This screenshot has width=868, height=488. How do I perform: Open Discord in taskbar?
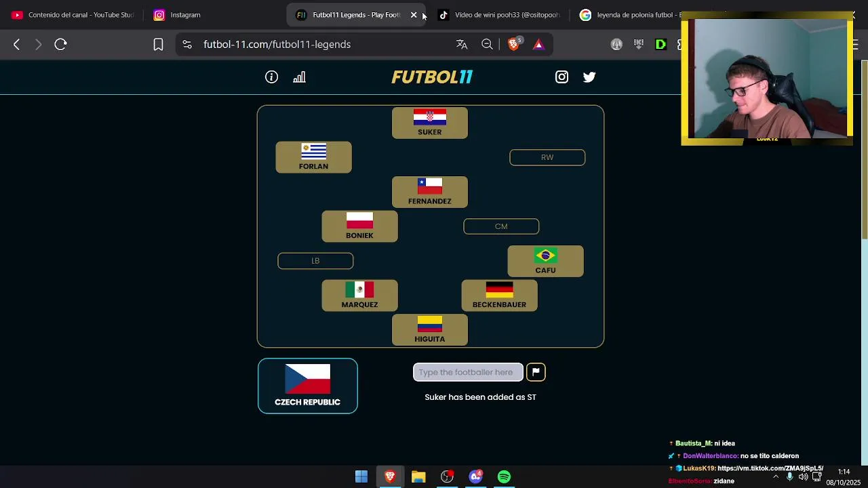pos(475,477)
